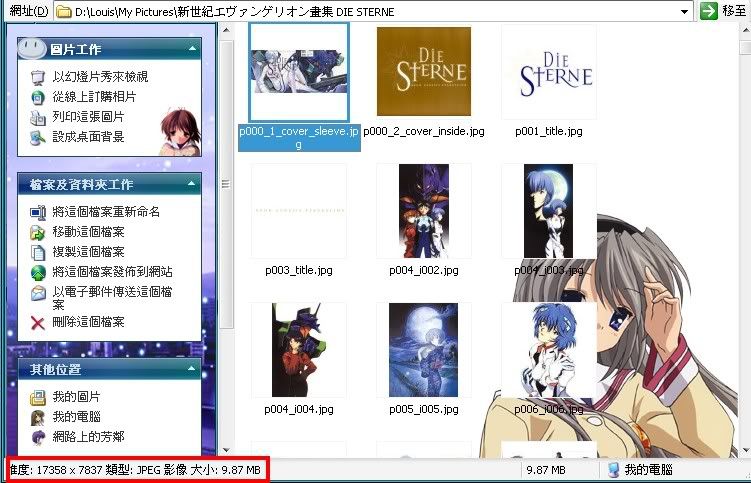This screenshot has height=483, width=751.
Task: Click the task pane scrollbar thumb
Action: pos(226,184)
